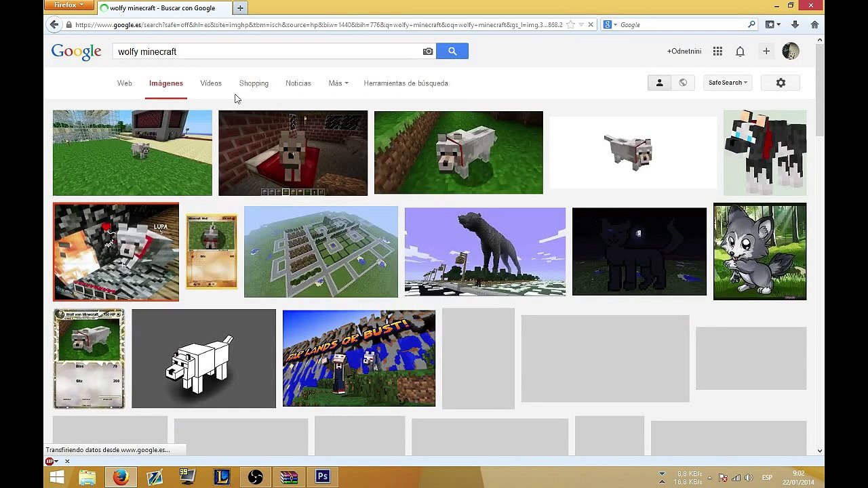Switch to Shopping tab
Image resolution: width=868 pixels, height=488 pixels.
pyautogui.click(x=254, y=83)
